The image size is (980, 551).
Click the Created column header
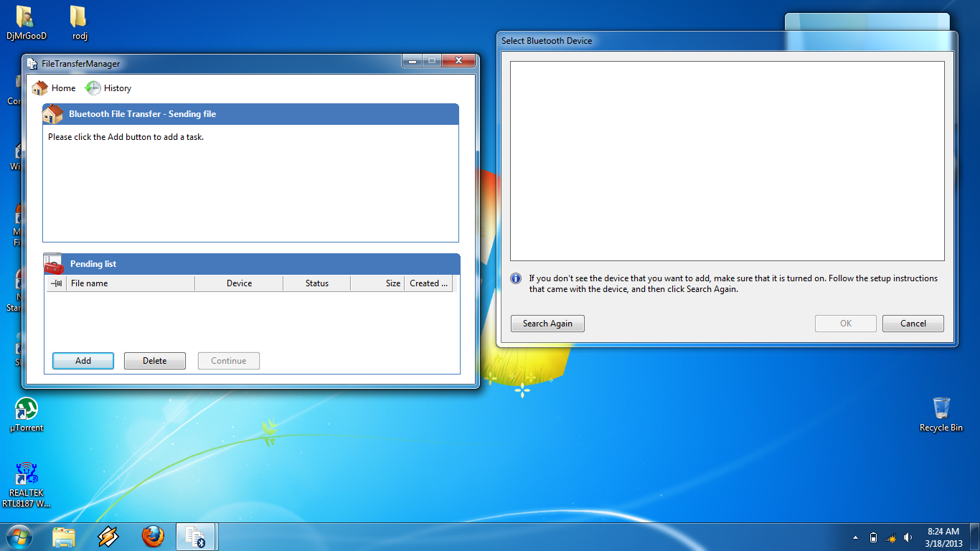pos(428,283)
